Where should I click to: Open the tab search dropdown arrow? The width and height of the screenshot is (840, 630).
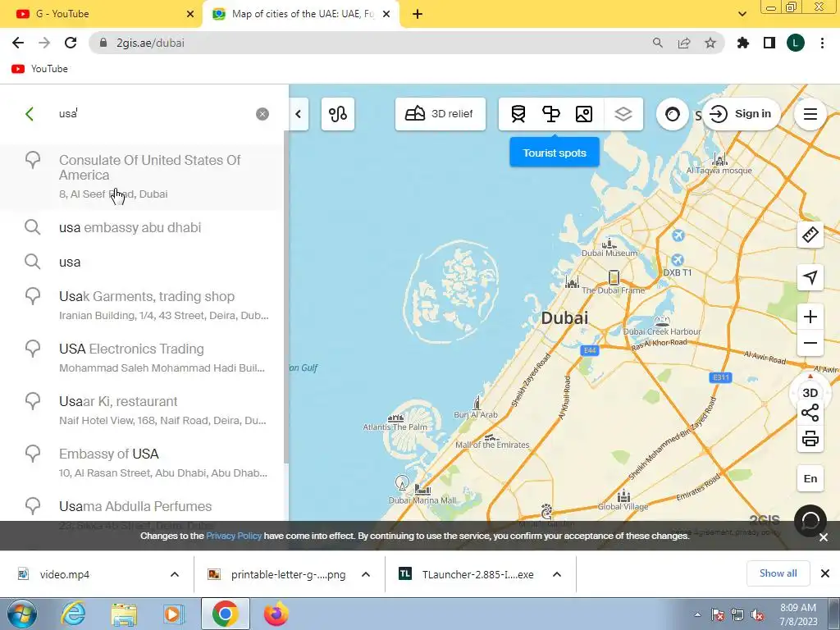[x=742, y=15]
